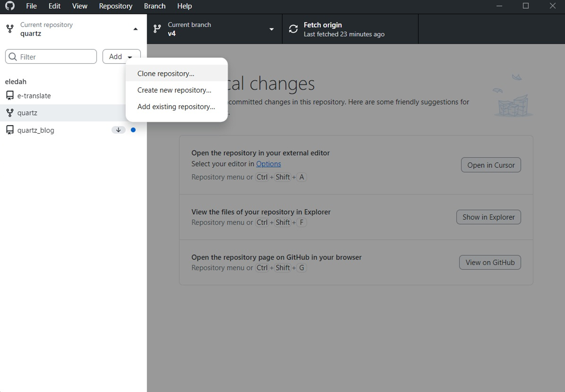
Task: Open the Branch menu
Action: coord(155,6)
